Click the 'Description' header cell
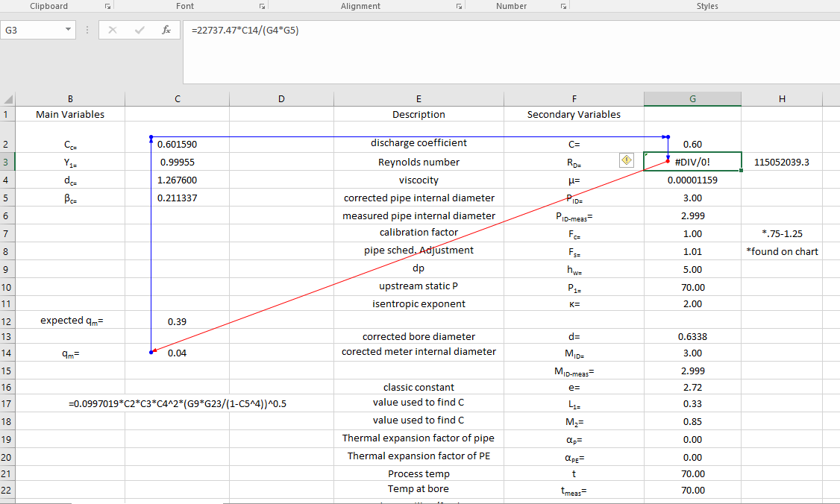 click(419, 114)
